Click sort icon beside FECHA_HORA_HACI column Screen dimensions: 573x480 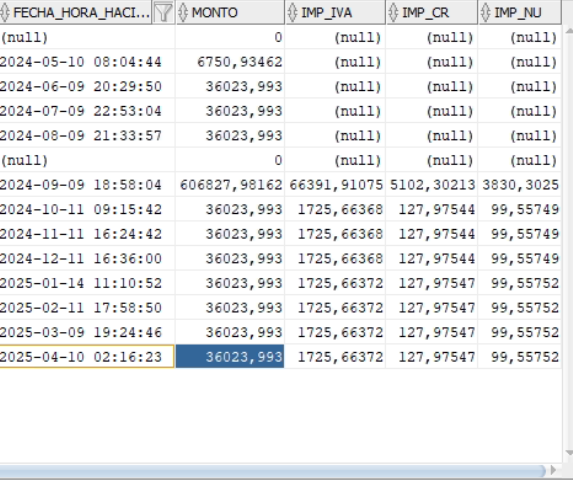(x=5, y=12)
